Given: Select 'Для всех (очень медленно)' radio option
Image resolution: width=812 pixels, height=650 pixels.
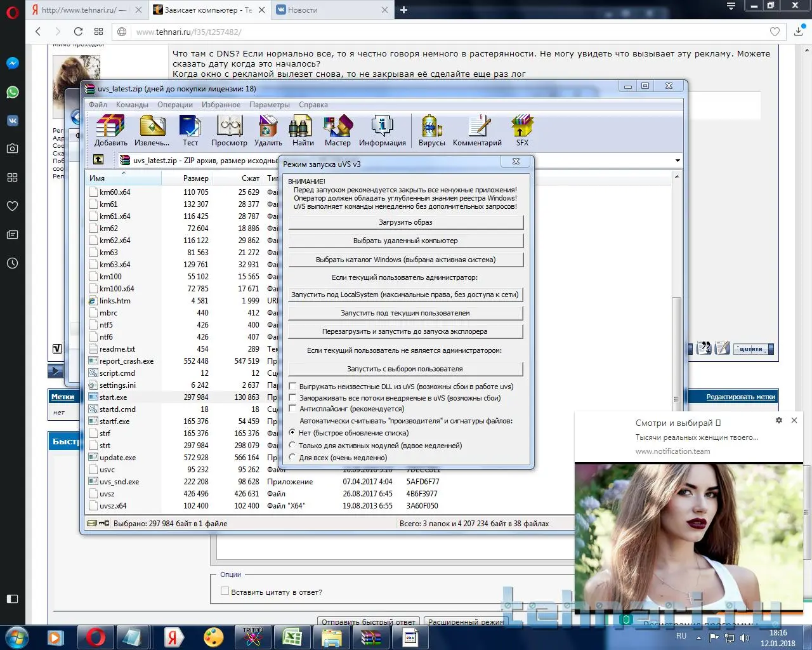Looking at the screenshot, I should pos(292,457).
